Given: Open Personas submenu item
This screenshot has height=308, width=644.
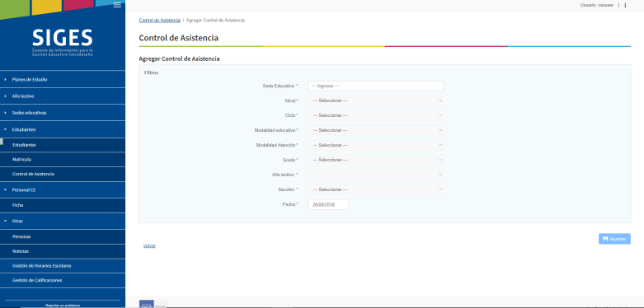Looking at the screenshot, I should pyautogui.click(x=63, y=236).
